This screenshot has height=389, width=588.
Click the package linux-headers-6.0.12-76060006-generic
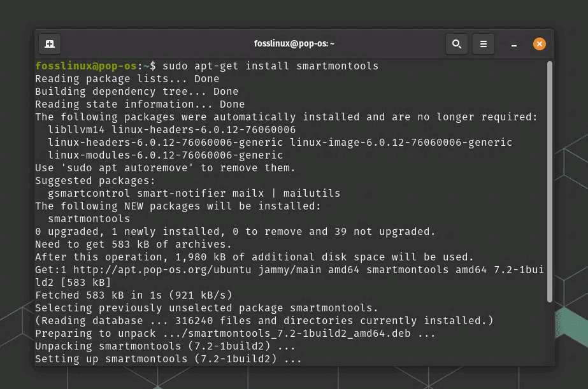point(166,143)
